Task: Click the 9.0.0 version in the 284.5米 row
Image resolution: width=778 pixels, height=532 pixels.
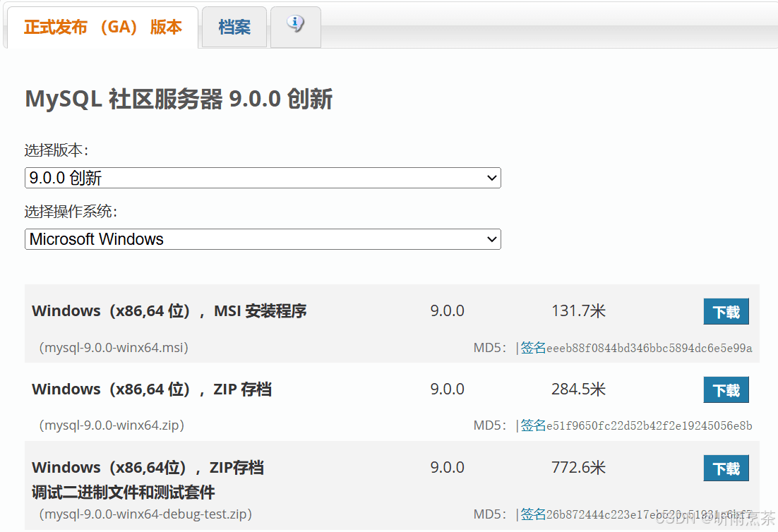Action: pos(447,389)
